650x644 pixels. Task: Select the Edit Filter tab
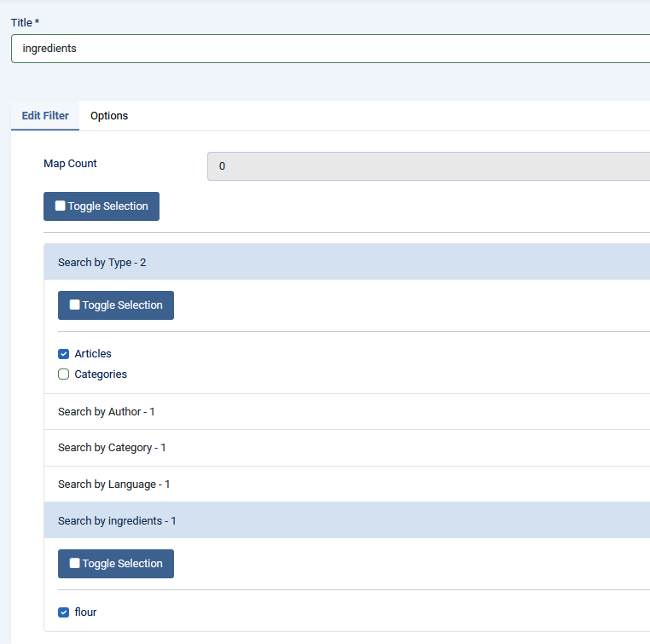click(x=45, y=116)
